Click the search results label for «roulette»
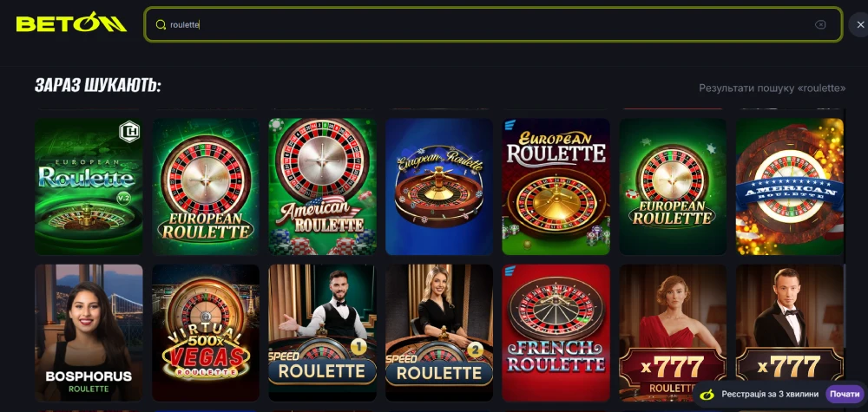 773,88
